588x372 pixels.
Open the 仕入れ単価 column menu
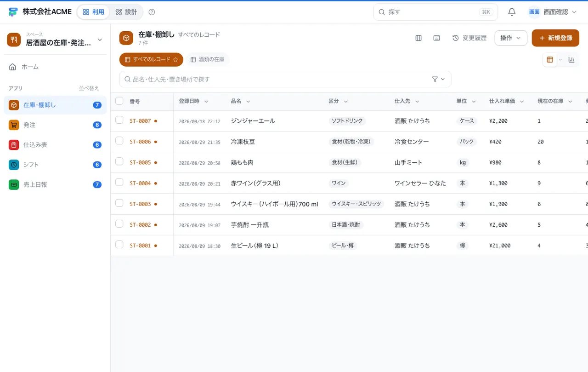click(x=522, y=102)
